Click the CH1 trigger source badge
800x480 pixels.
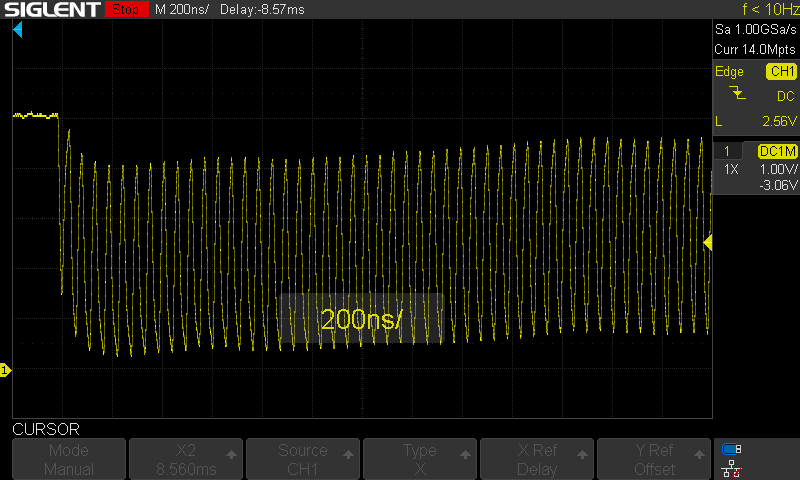(781, 71)
